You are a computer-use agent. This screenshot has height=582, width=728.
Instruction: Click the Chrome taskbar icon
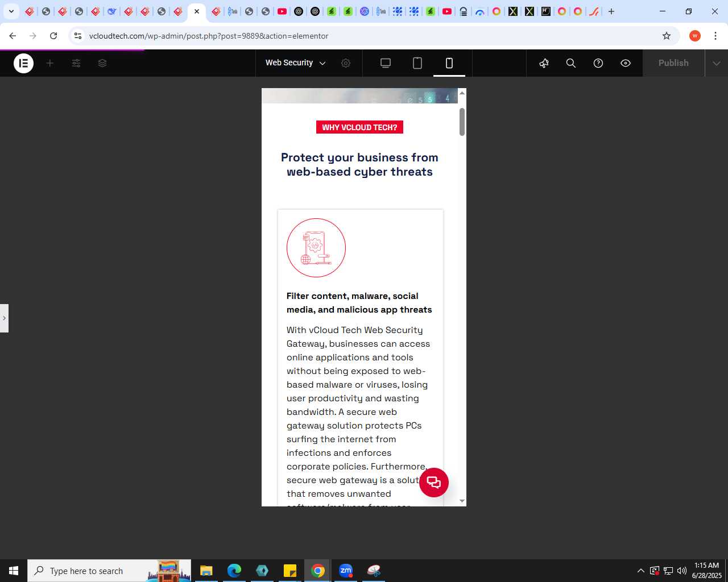pyautogui.click(x=318, y=571)
